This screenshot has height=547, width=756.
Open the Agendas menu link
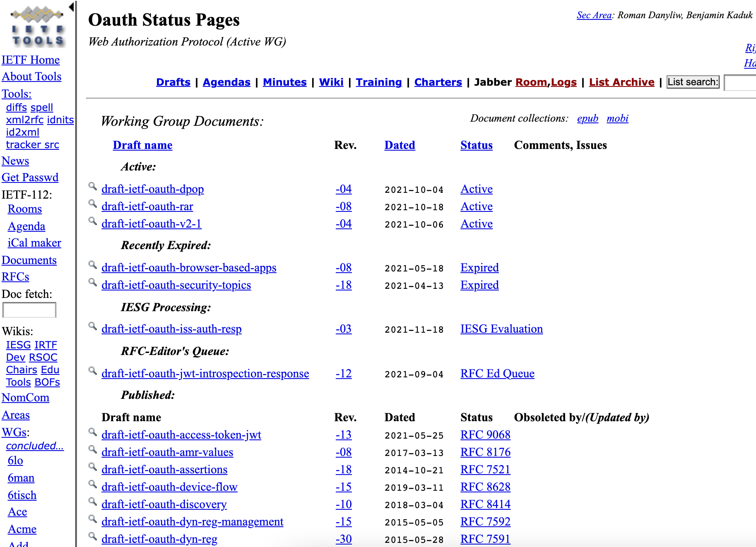tap(226, 82)
